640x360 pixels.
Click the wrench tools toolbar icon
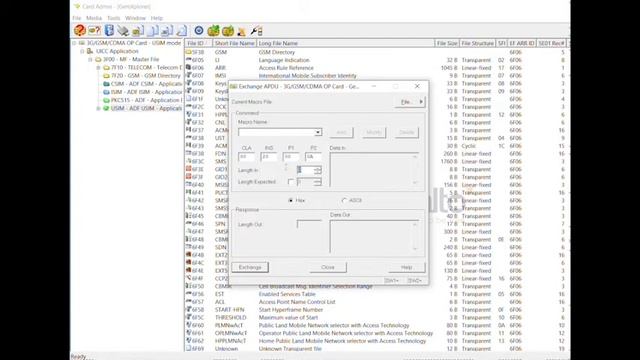coord(257,31)
